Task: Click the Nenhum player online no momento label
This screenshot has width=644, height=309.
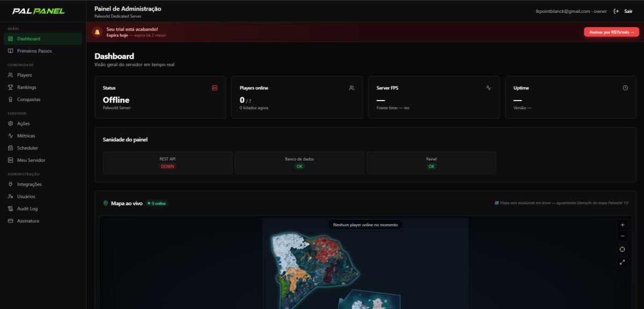Action: coord(365,225)
